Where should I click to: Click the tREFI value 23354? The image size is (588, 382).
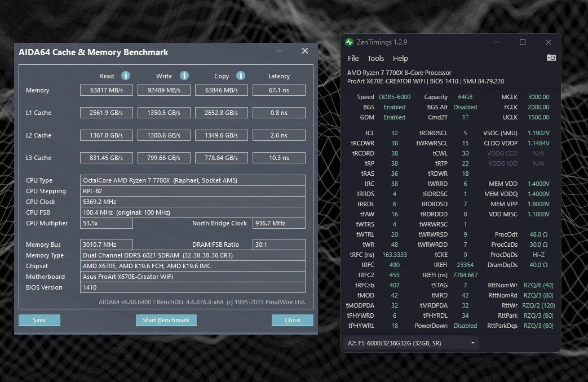(x=465, y=265)
